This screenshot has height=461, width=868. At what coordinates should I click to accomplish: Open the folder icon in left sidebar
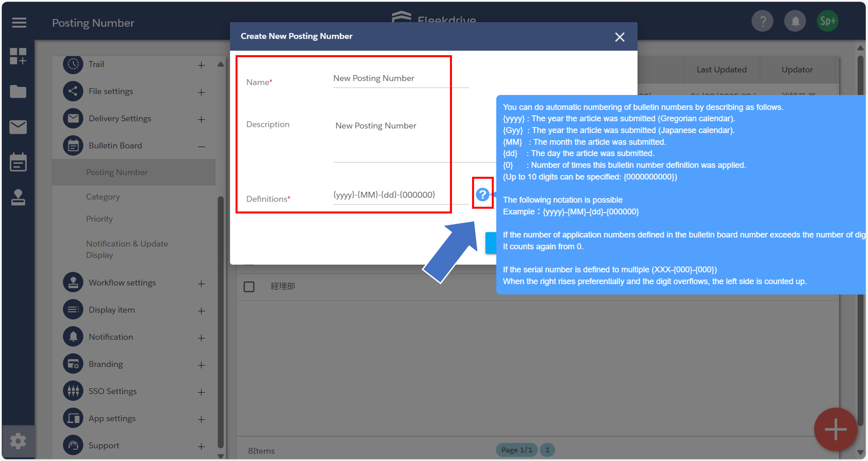(x=18, y=91)
